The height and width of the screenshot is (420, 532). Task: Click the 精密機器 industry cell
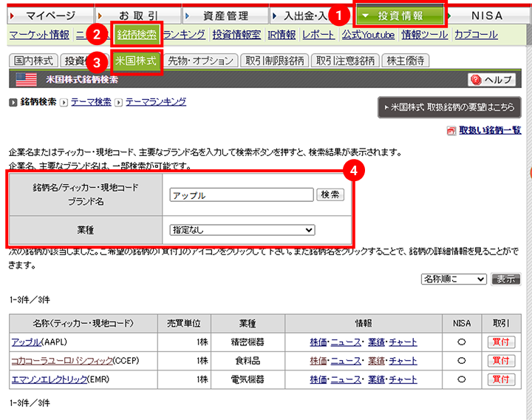248,342
